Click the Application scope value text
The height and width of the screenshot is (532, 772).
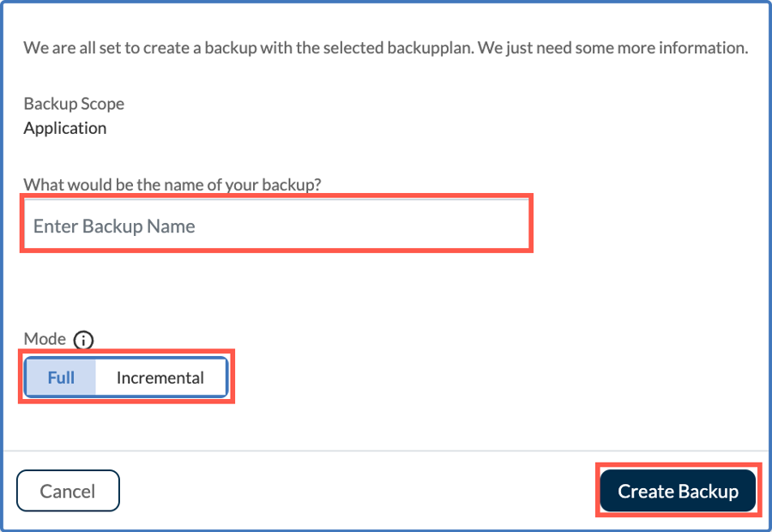pos(65,128)
